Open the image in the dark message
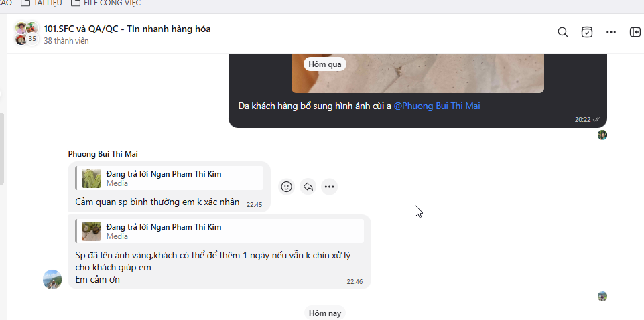Image resolution: width=644 pixels, height=320 pixels. pos(417,73)
